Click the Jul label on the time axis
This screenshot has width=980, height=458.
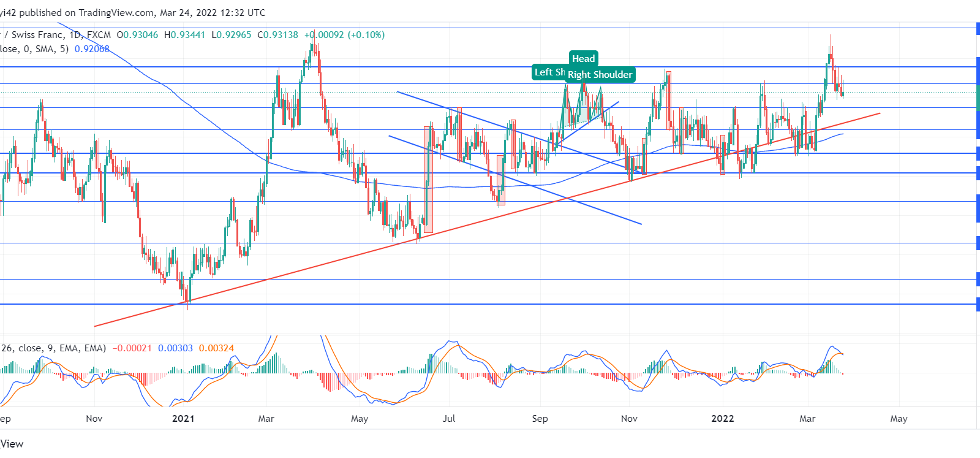(x=449, y=419)
